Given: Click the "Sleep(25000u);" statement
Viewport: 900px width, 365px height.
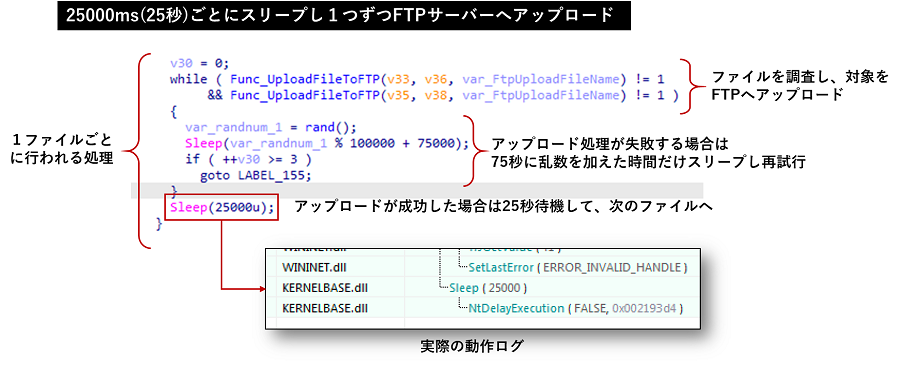Looking at the screenshot, I should (222, 208).
